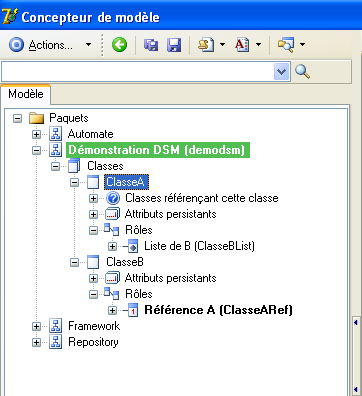Select Rôles label under ClasseB

(x=139, y=294)
